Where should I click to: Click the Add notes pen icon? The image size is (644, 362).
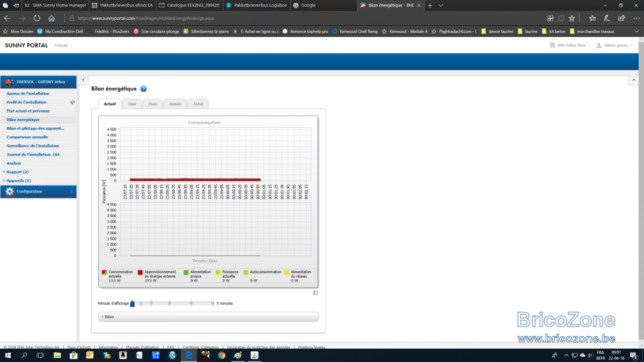(x=606, y=18)
